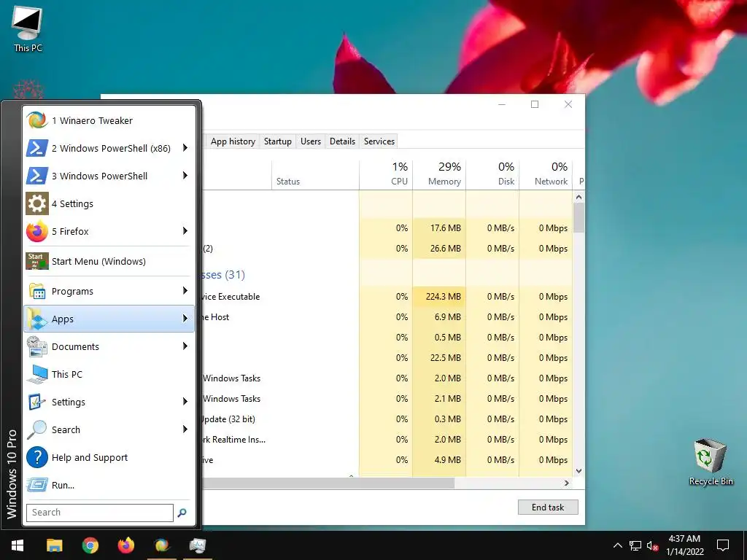Expand Firefox jump list arrow
The height and width of the screenshot is (560, 747).
point(185,231)
